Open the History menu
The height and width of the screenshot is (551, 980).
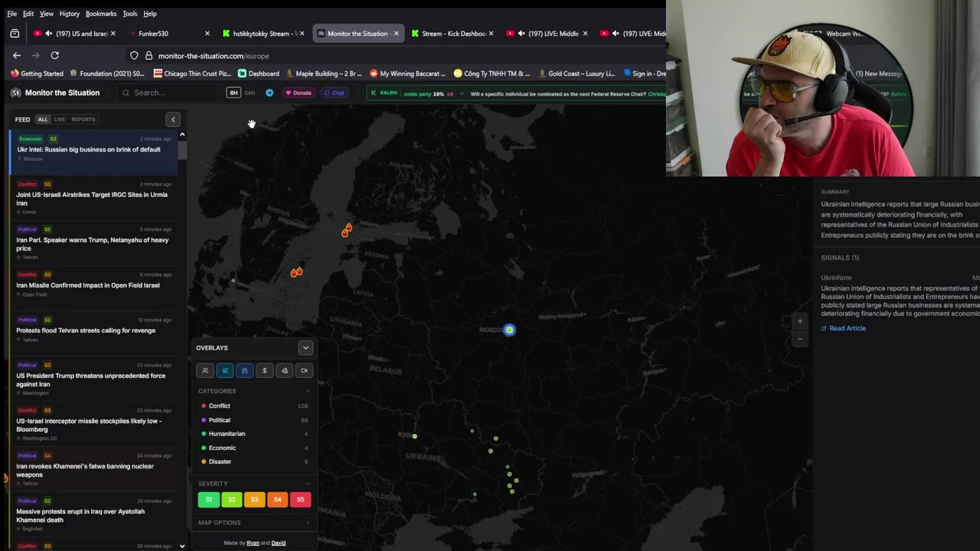(69, 14)
